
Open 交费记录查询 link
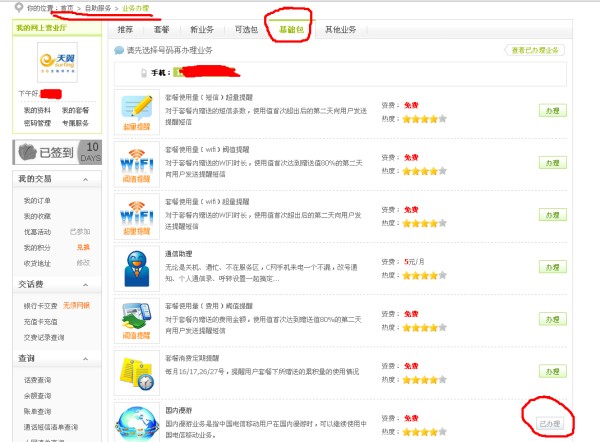44,338
